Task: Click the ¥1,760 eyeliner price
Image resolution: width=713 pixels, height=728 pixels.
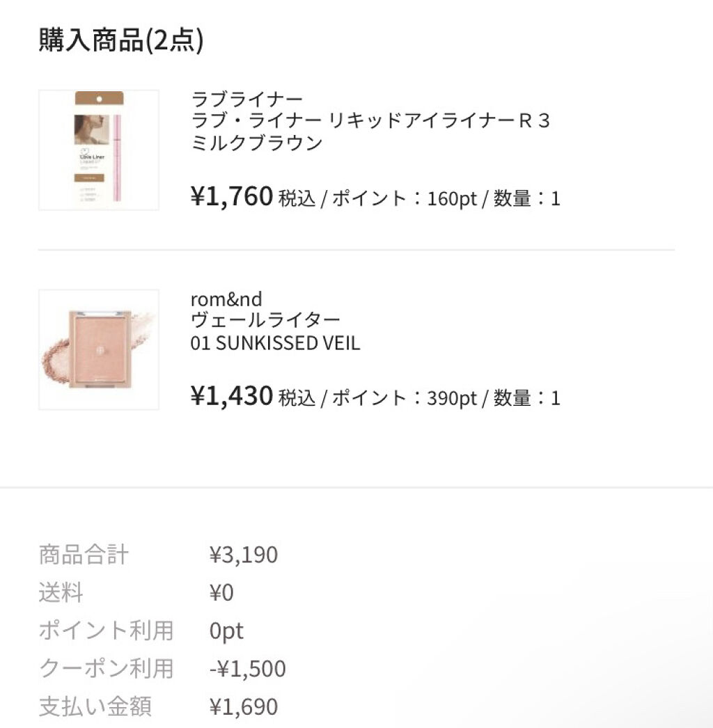Action: [231, 197]
